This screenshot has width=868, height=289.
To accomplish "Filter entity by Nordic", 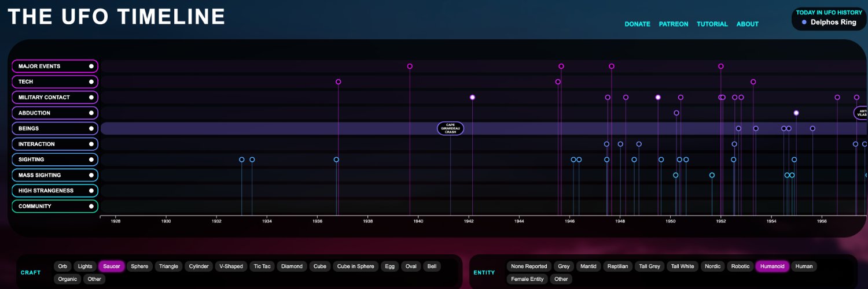I will (713, 266).
